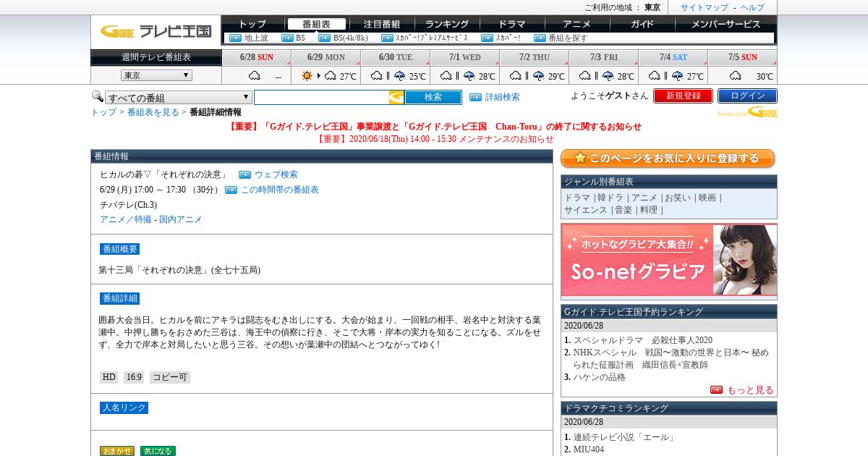Click the Syndicated G-Guide logo
The image size is (868, 456).
coord(747,112)
